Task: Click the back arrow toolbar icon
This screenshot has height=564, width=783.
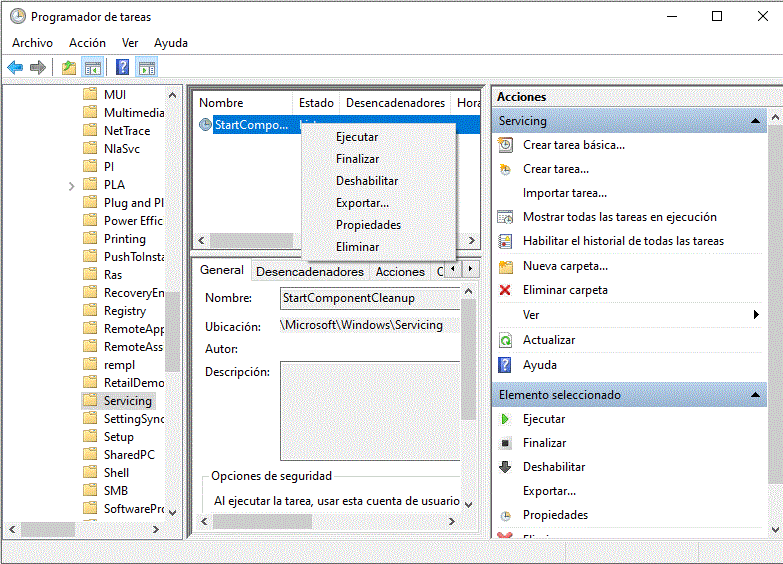Action: [x=15, y=68]
